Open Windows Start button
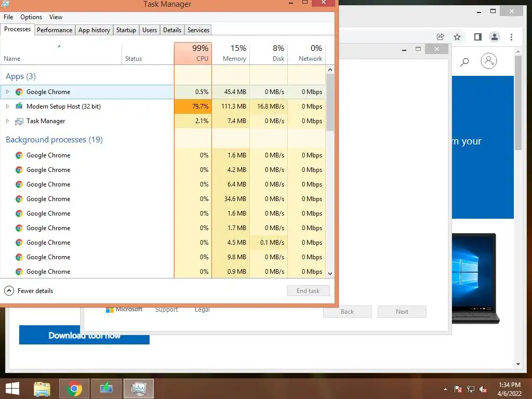This screenshot has height=399, width=532. pos(12,389)
